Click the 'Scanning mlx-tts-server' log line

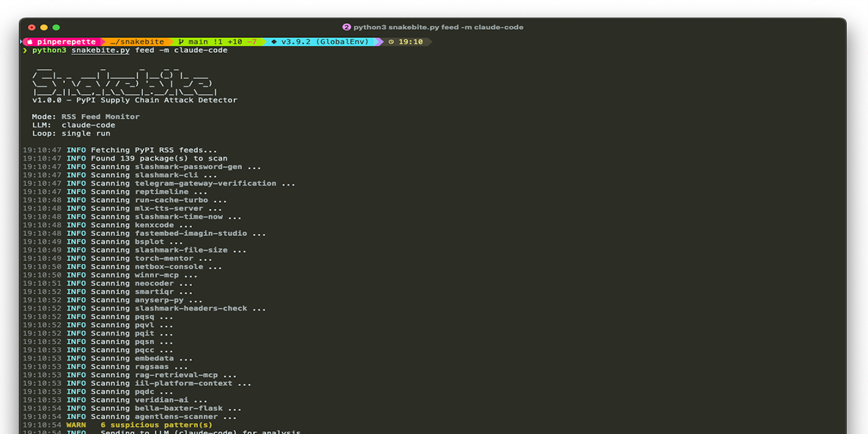[123, 208]
